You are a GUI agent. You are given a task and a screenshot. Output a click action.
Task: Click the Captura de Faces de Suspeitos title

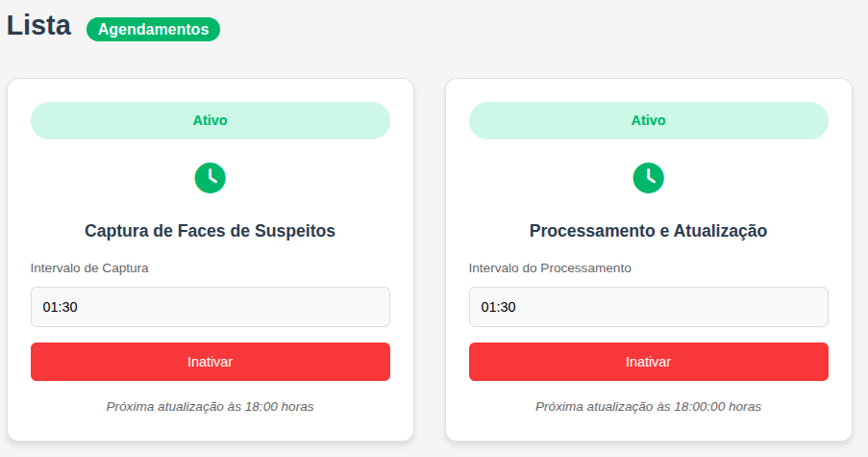pyautogui.click(x=210, y=231)
